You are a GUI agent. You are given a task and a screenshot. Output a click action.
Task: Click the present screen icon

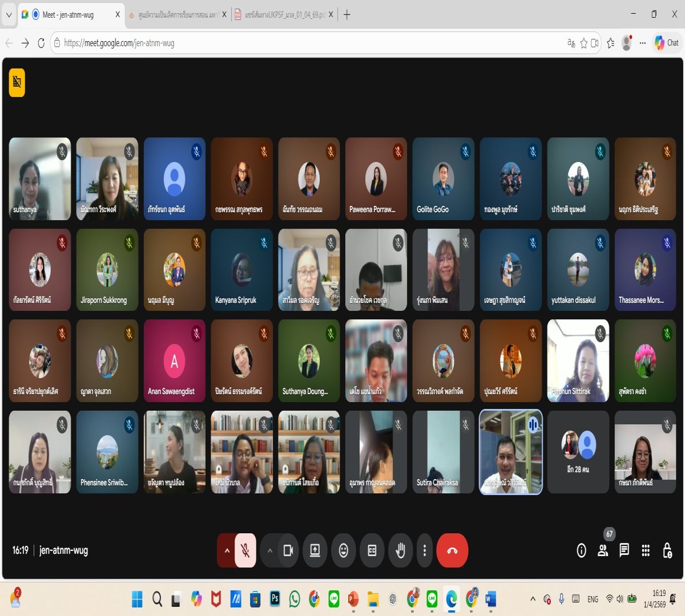[315, 550]
